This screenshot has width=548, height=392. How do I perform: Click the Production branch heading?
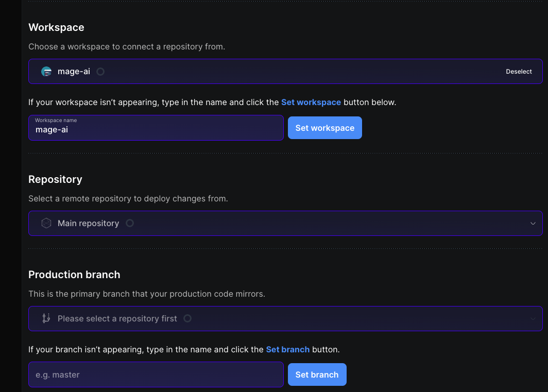click(x=74, y=275)
